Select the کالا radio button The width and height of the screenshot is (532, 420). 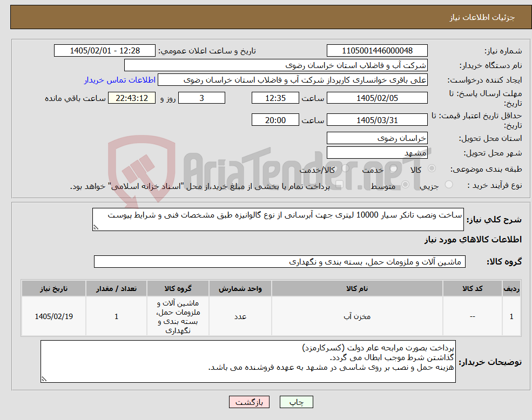432,168
